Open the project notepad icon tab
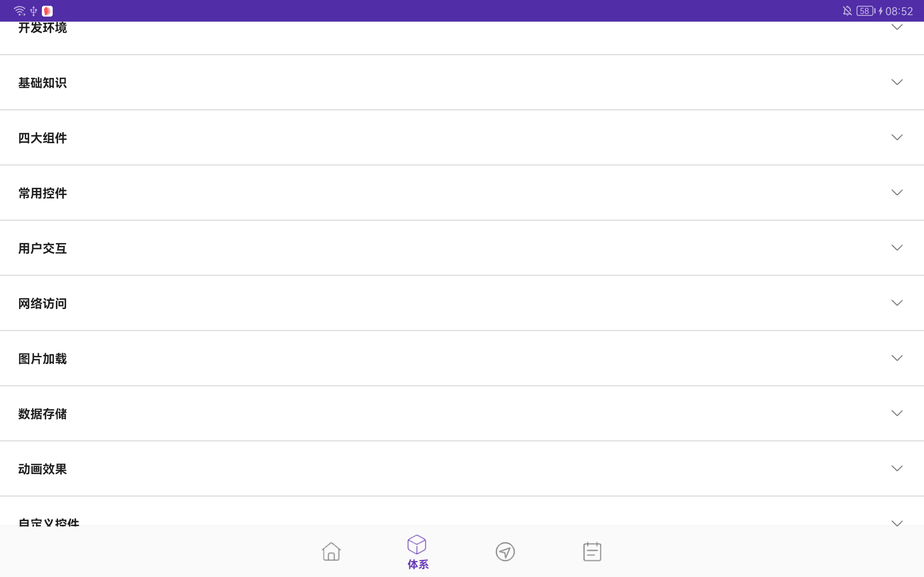This screenshot has height=577, width=924. point(592,551)
